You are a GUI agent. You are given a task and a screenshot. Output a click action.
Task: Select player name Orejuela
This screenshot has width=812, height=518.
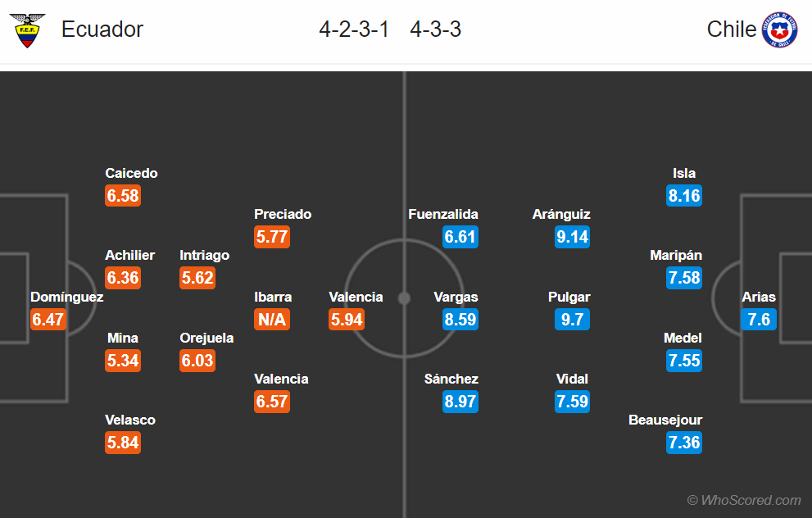point(206,338)
